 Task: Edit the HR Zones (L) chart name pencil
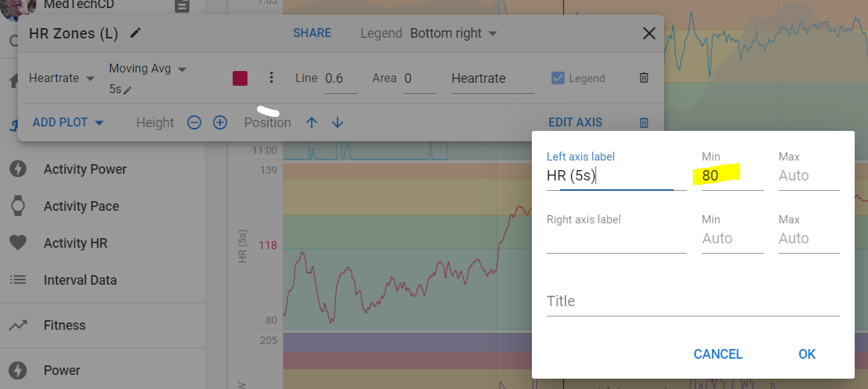click(x=135, y=33)
